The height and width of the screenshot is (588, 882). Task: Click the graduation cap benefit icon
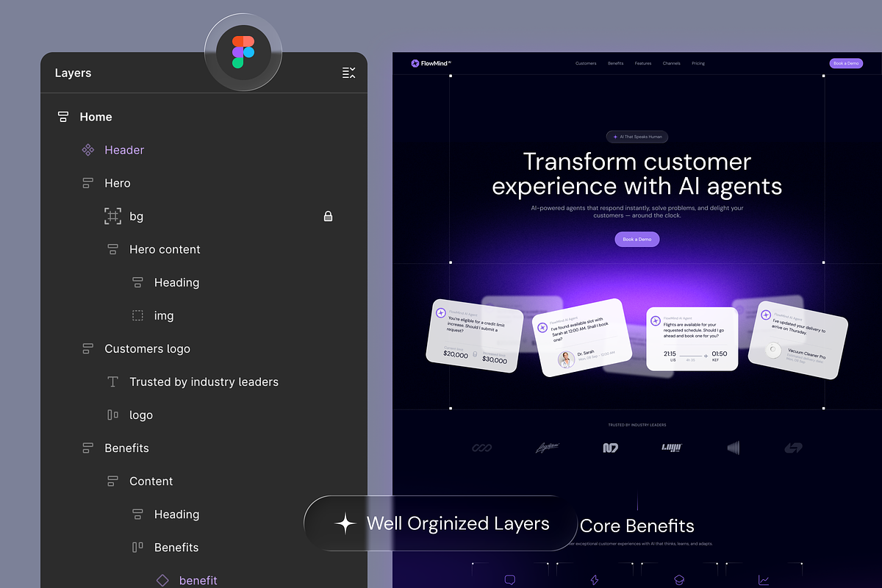(680, 580)
